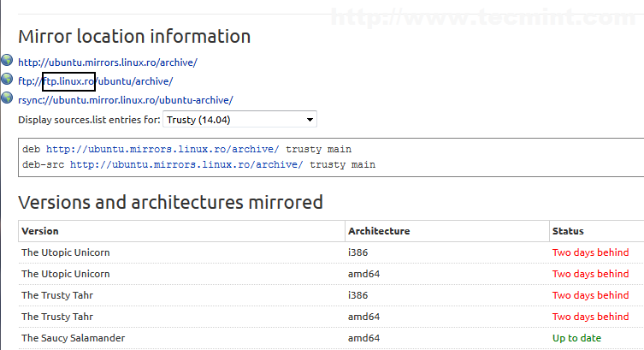Click the "Display sources.list entries for" label
644x350 pixels.
pyautogui.click(x=88, y=120)
